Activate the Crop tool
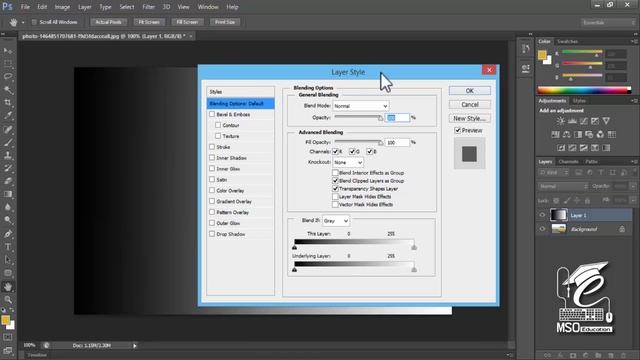Image resolution: width=640 pixels, height=360 pixels. (8, 103)
